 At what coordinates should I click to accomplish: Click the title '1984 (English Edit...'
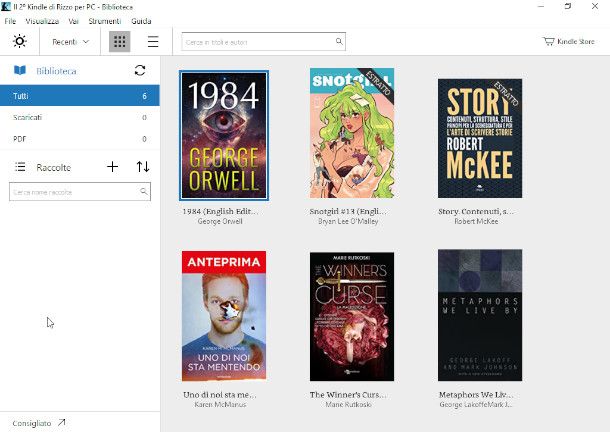tap(220, 211)
